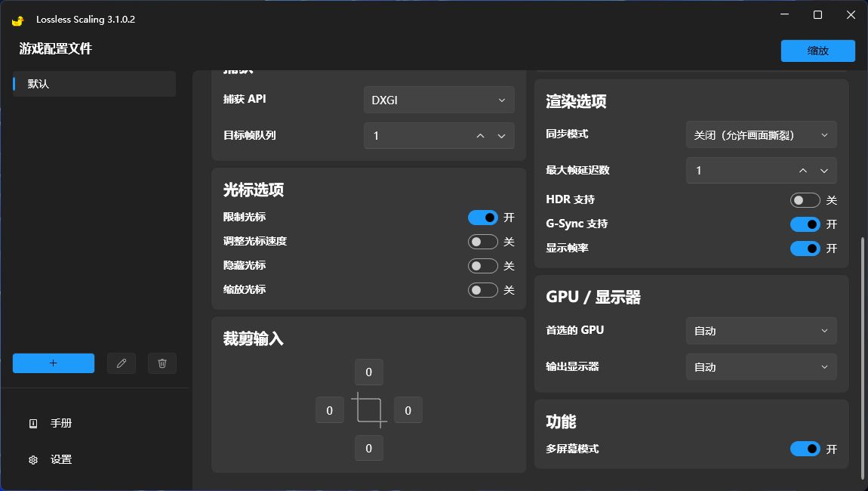Disable 多屏幕模式 toggle
The image size is (868, 491).
(x=805, y=449)
